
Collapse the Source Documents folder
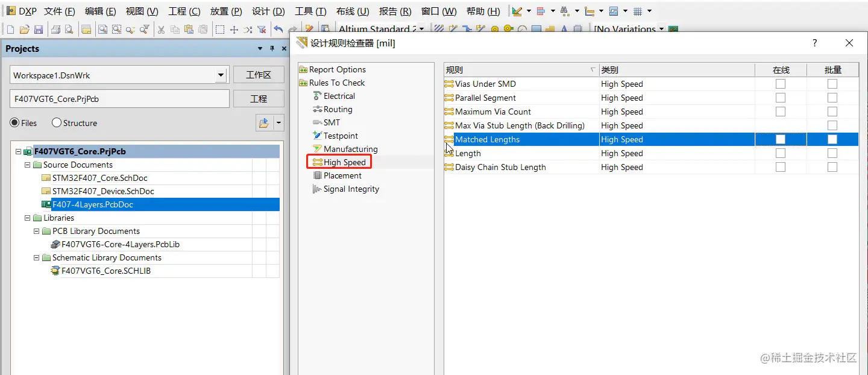tap(27, 165)
